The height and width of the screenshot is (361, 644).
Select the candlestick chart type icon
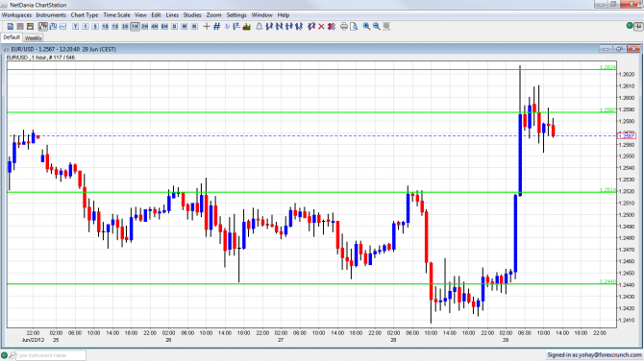tap(42, 27)
